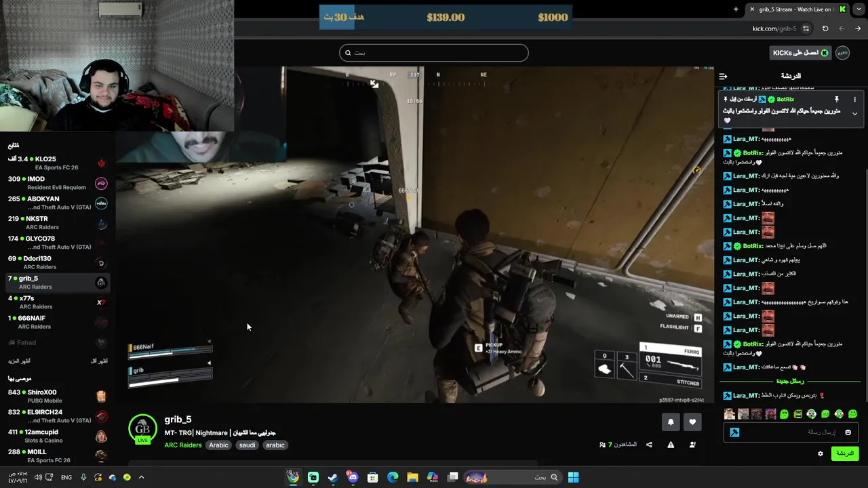This screenshot has height=488, width=868.
Task: Click the KICKs purchase button
Action: [x=800, y=53]
